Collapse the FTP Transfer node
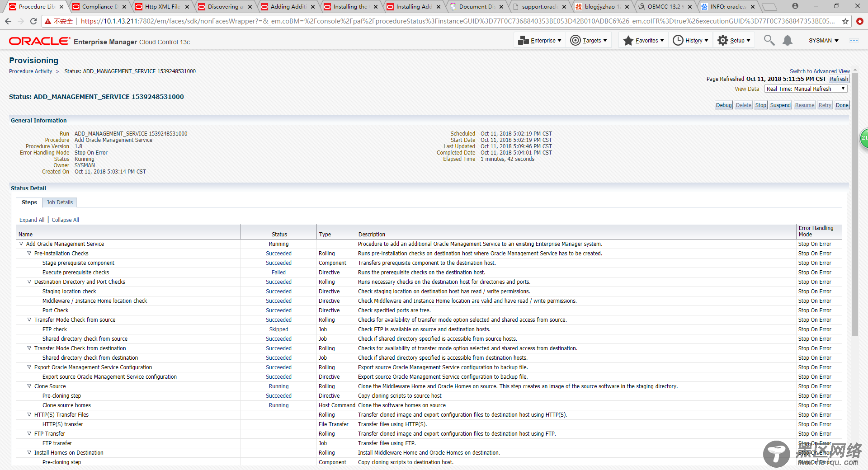 coord(29,433)
